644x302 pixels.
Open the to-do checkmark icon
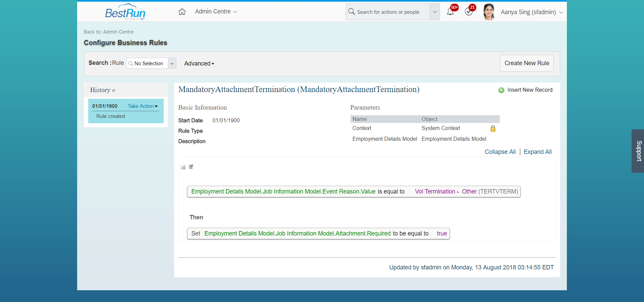pyautogui.click(x=469, y=12)
